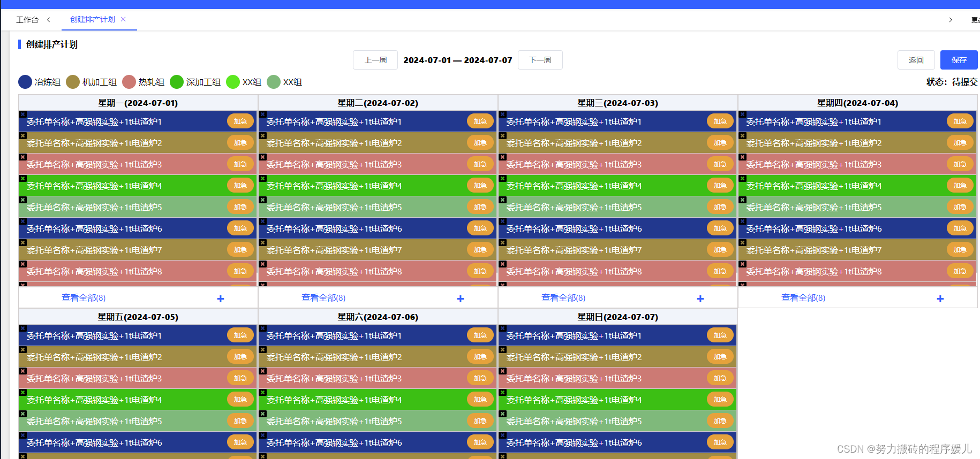Mark Saturday's 1t电渣炉5 as 加急
The width and height of the screenshot is (980, 459).
coord(480,421)
